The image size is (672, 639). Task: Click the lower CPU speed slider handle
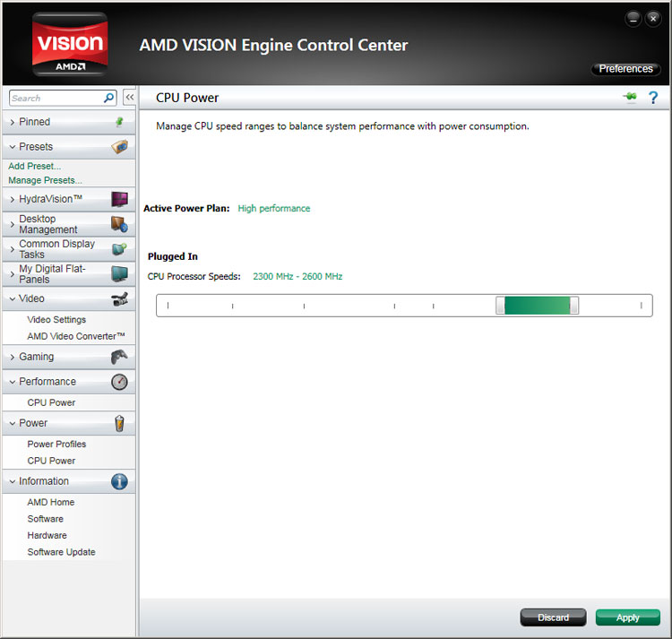(500, 306)
